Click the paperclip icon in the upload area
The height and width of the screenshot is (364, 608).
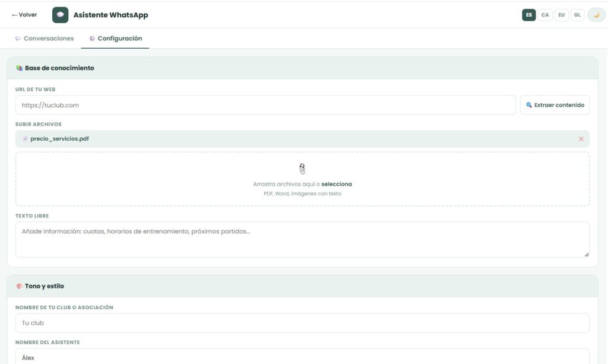[x=302, y=169]
